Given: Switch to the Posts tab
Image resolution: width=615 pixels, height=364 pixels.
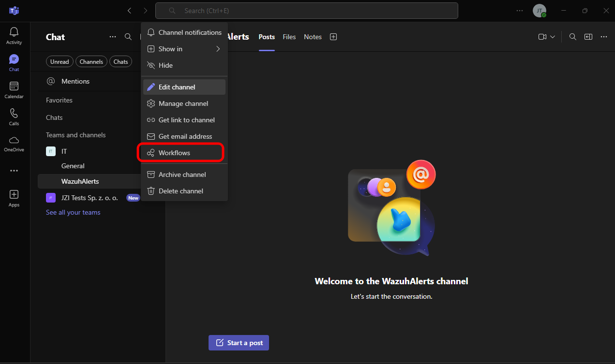Looking at the screenshot, I should 267,37.
